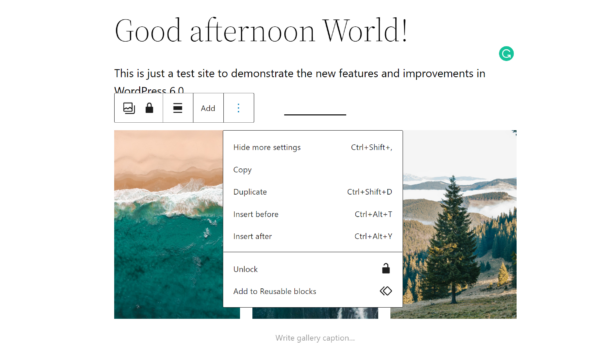
Task: Open the alignment options icon
Action: coord(178,108)
